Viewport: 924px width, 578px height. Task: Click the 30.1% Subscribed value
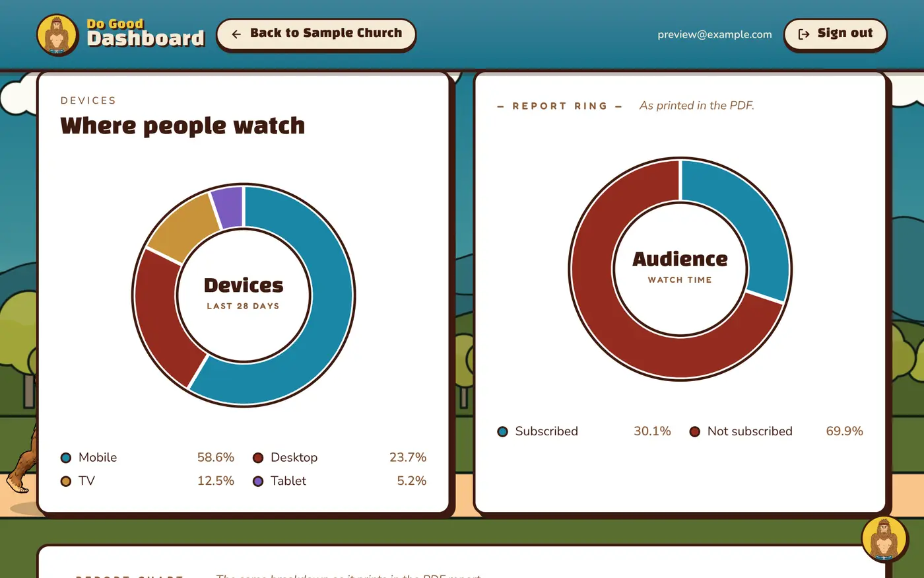click(x=652, y=431)
